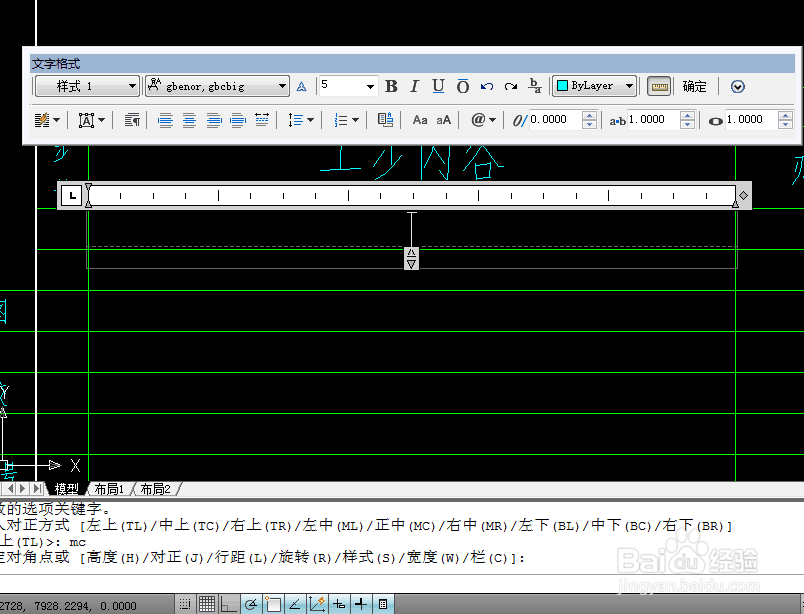Click the tracking field after a•b
This screenshot has height=614, width=804.
pos(653,120)
